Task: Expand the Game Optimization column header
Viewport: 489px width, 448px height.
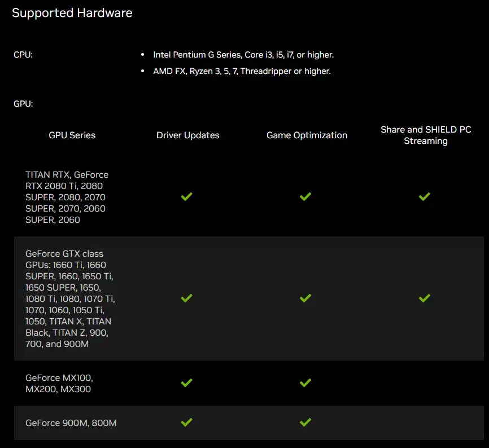Action: point(307,135)
